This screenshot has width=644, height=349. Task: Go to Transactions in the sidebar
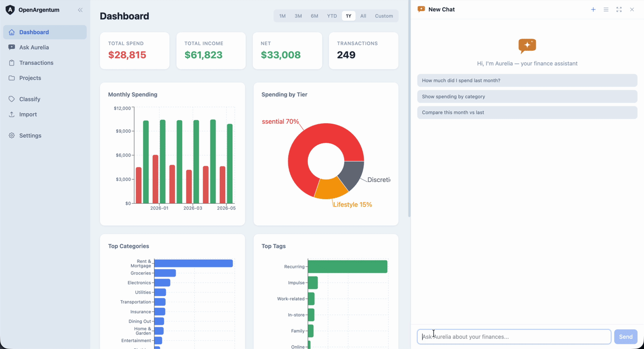click(x=45, y=63)
